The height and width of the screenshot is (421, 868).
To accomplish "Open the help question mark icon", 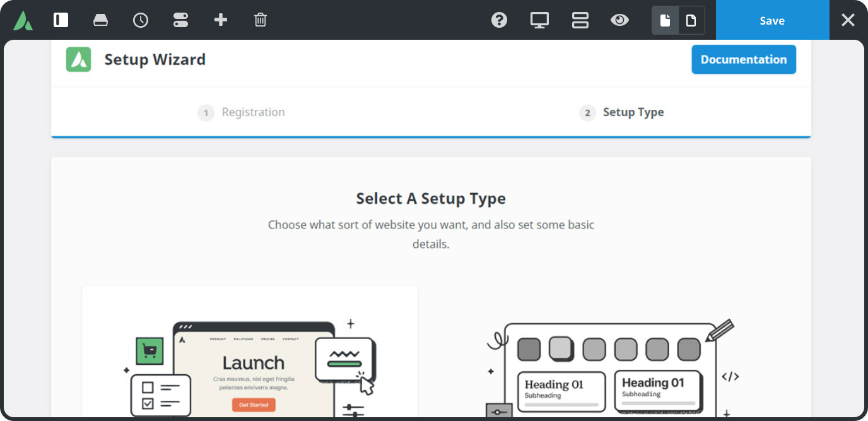I will click(x=499, y=20).
